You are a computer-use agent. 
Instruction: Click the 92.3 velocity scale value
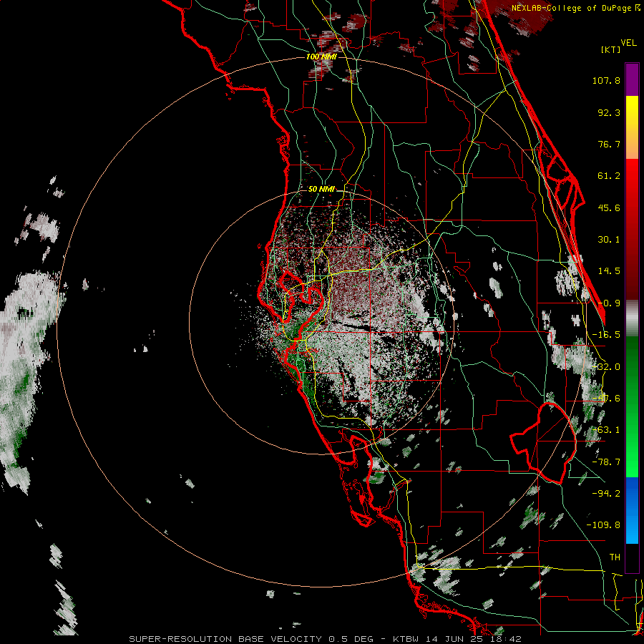pos(609,112)
